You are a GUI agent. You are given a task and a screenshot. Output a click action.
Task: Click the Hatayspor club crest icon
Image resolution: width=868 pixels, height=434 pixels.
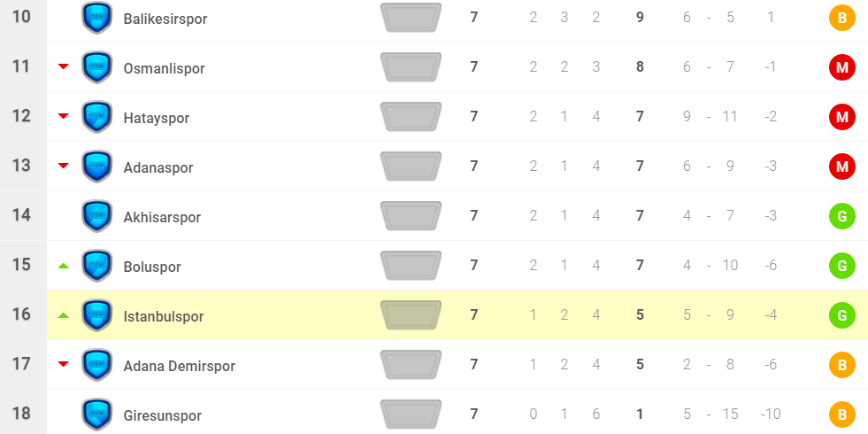[x=96, y=117]
